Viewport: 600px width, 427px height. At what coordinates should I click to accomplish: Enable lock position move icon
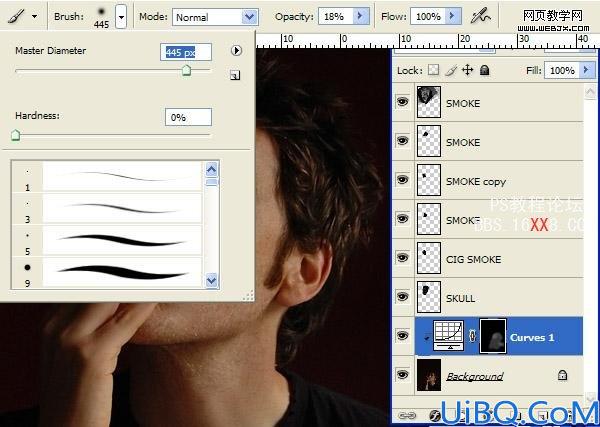click(468, 70)
